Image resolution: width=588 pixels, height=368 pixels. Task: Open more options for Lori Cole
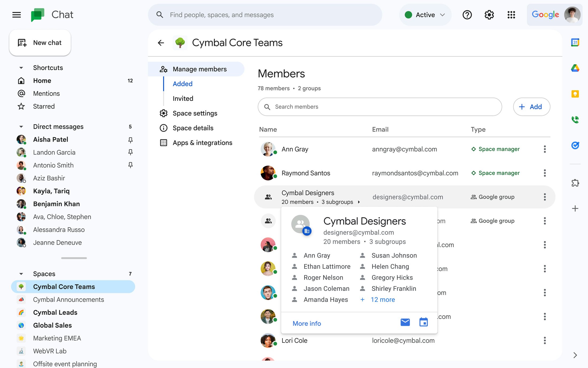click(545, 340)
